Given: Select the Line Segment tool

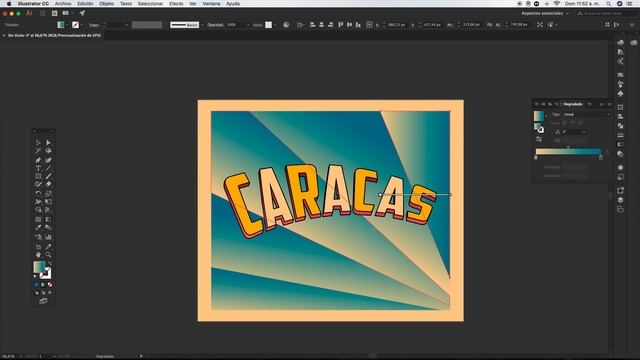Looking at the screenshot, I should tap(48, 168).
